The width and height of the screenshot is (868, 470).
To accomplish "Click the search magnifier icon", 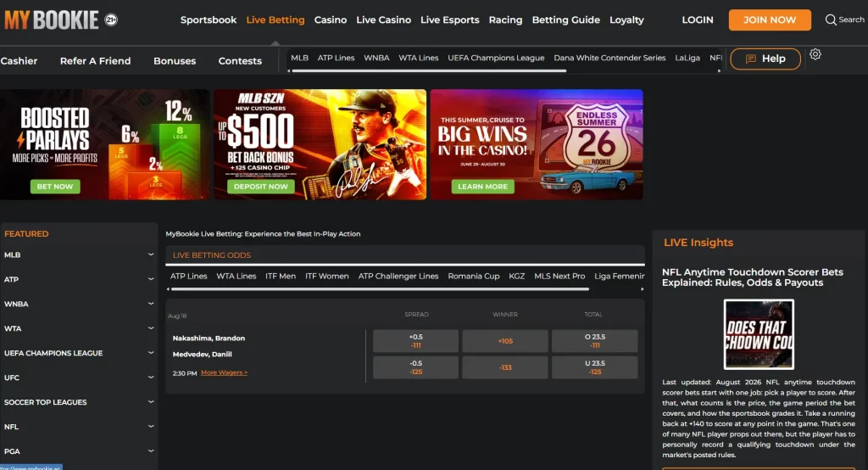I will [x=831, y=20].
